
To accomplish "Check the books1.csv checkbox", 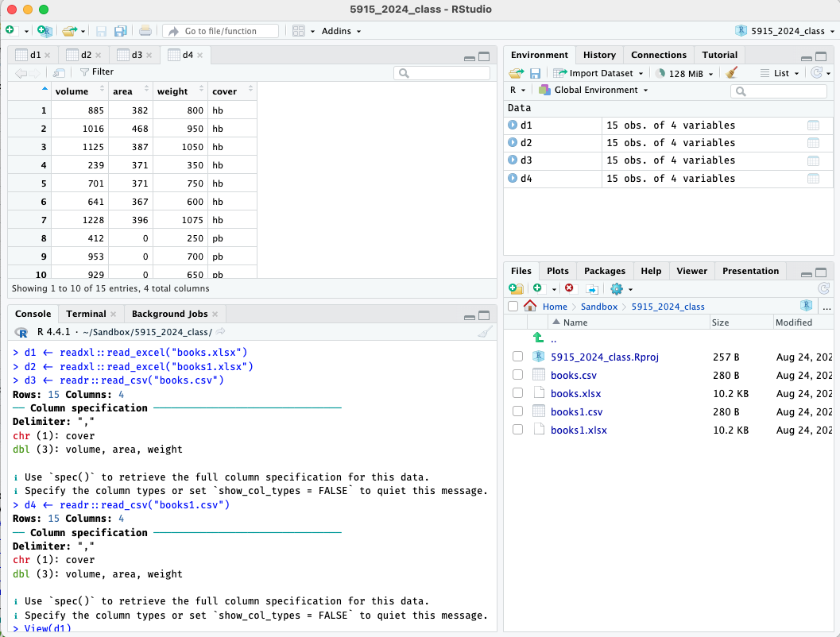I will click(517, 411).
